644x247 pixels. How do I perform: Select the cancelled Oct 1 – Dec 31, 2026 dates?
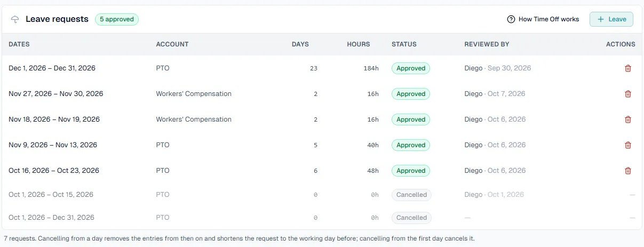51,218
